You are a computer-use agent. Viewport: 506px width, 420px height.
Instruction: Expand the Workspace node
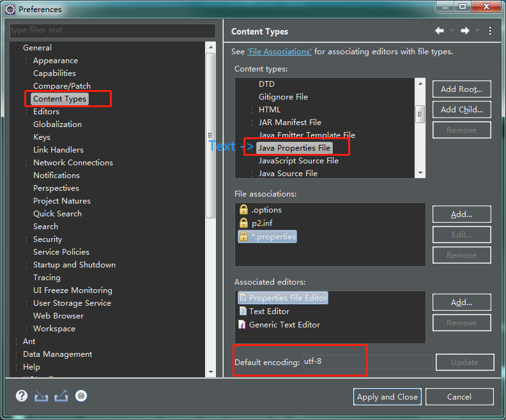click(x=27, y=329)
